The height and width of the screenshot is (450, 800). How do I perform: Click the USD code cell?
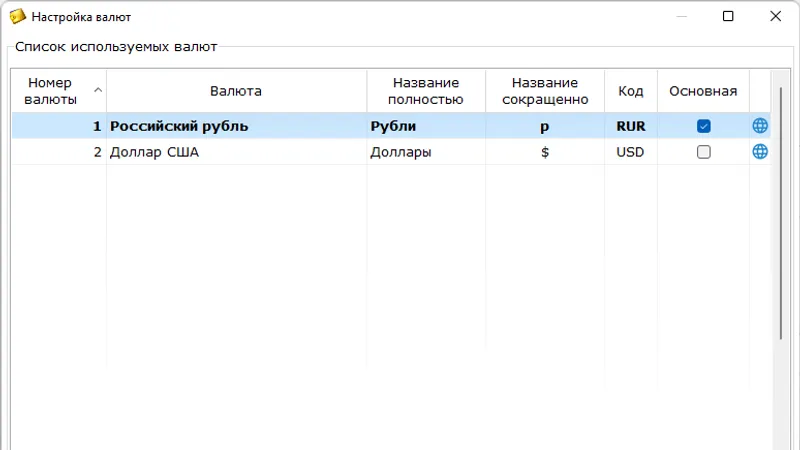[x=630, y=152]
